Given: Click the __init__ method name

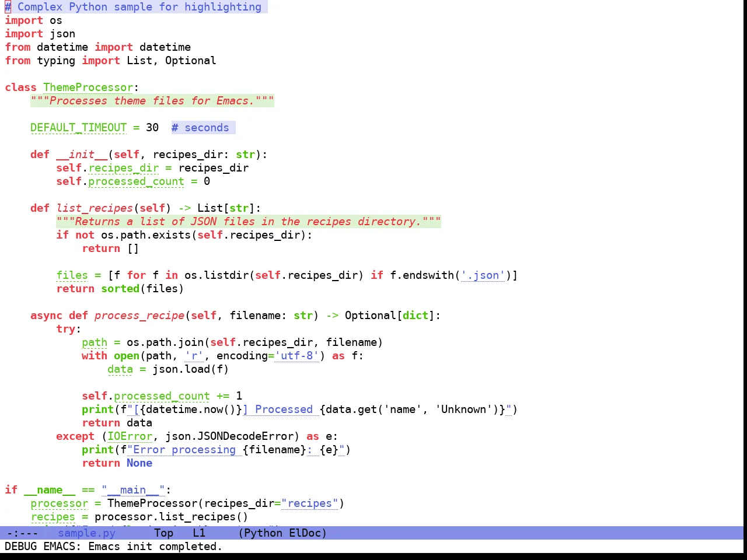Looking at the screenshot, I should tap(82, 155).
